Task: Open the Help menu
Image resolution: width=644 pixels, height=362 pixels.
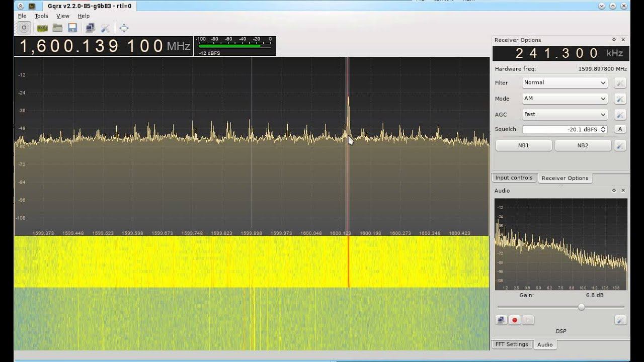Action: [83, 16]
